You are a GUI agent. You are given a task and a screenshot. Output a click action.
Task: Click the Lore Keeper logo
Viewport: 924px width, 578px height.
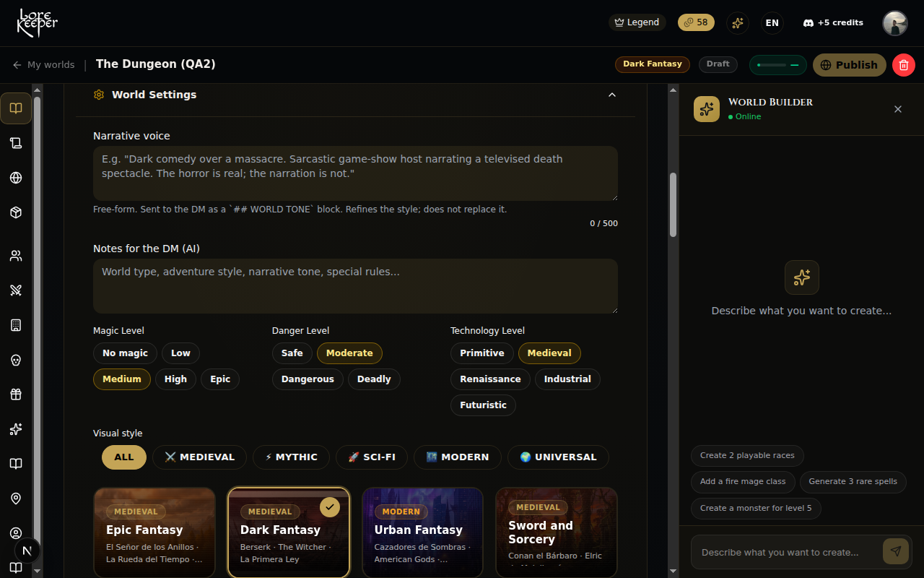tap(37, 23)
